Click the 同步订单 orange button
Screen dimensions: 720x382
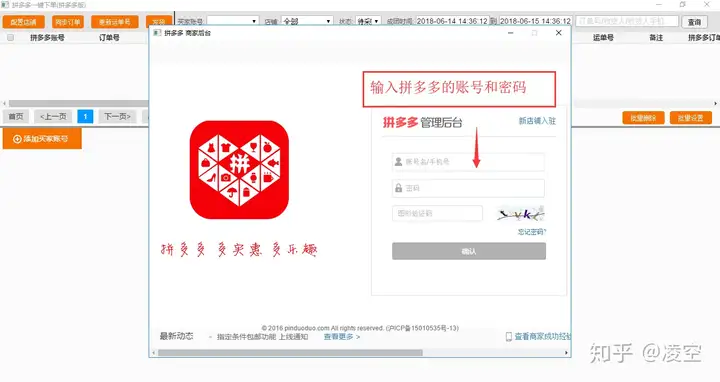(x=68, y=22)
